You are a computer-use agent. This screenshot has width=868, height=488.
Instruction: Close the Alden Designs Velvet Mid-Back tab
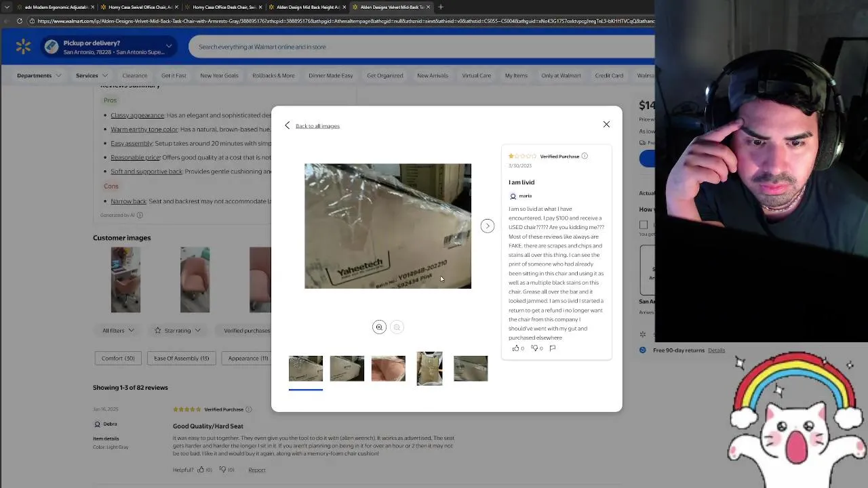coord(428,7)
